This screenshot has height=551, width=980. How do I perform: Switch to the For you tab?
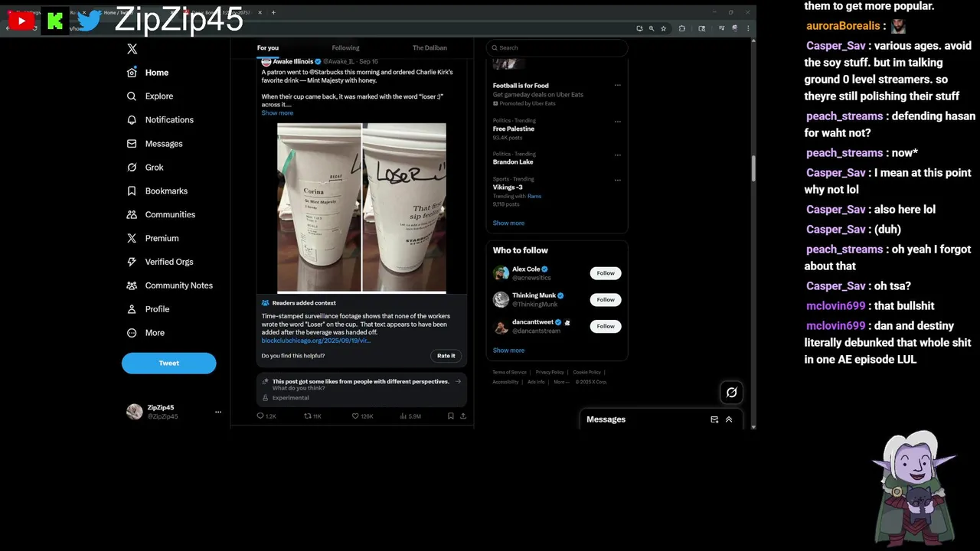coord(268,47)
